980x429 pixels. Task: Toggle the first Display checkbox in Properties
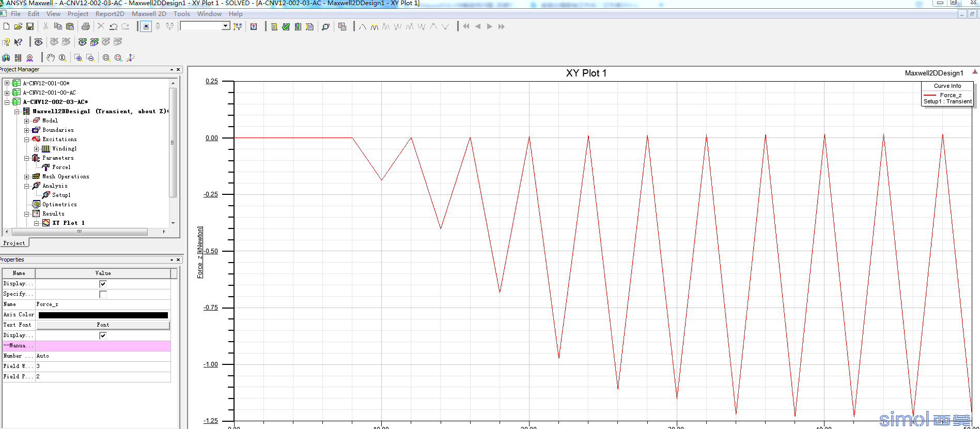pos(103,284)
